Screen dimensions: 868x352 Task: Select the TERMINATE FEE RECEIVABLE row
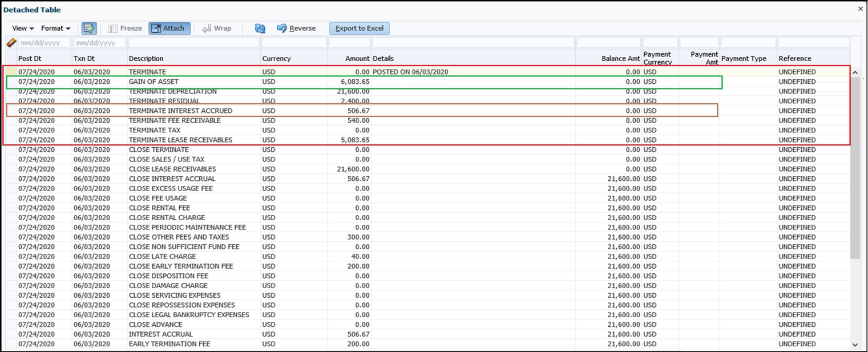(427, 120)
